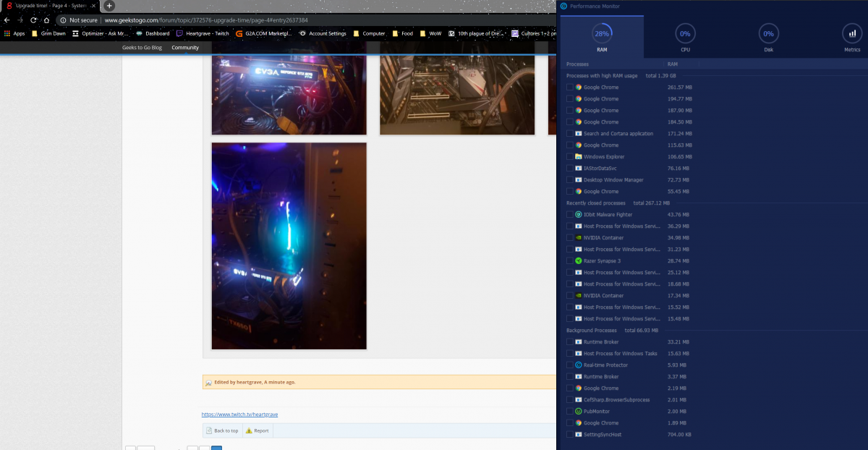Click the 171.24 MB Cortana memory value
868x450 pixels.
click(x=680, y=134)
